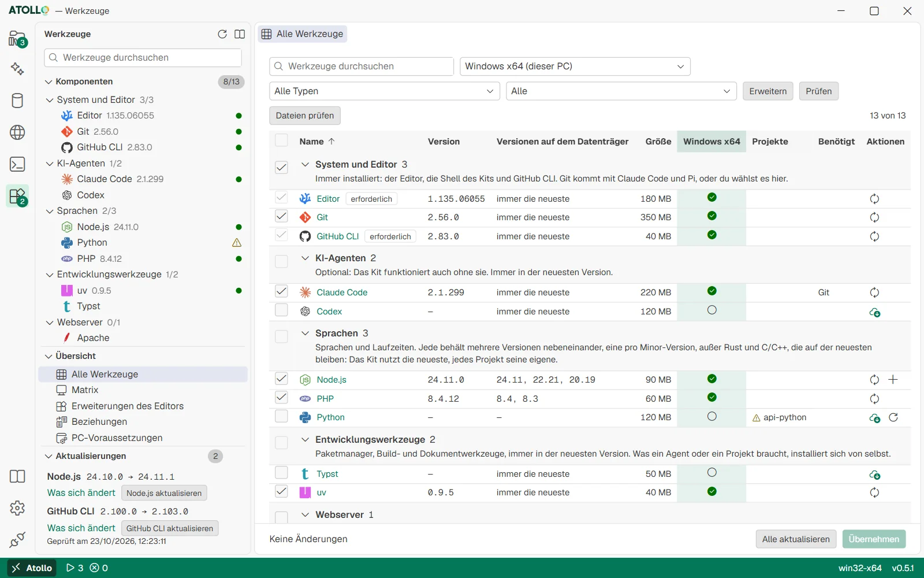The height and width of the screenshot is (578, 924).
Task: Toggle the split view icon in Werkzeuge header
Action: (x=240, y=34)
